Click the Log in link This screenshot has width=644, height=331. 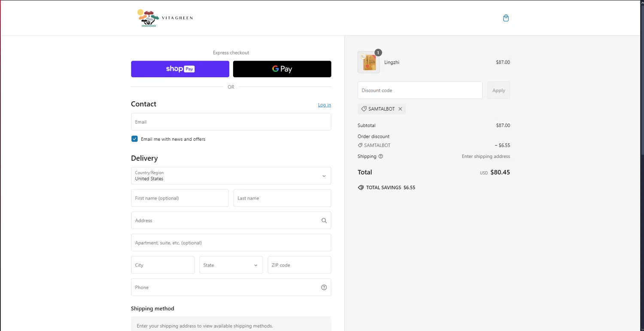[324, 105]
